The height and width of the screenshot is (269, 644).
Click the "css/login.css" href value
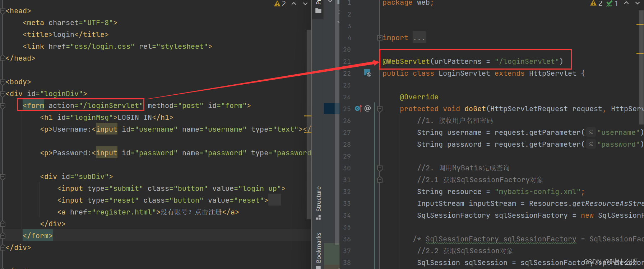102,46
